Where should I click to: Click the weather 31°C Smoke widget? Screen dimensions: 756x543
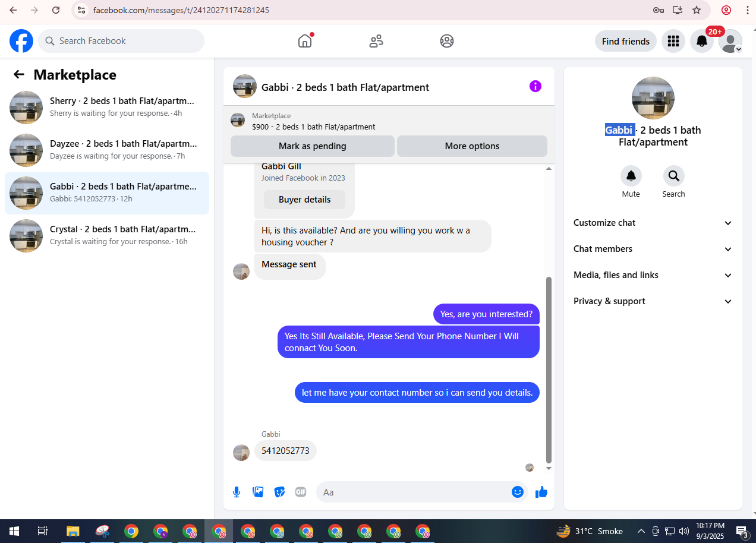coord(590,531)
